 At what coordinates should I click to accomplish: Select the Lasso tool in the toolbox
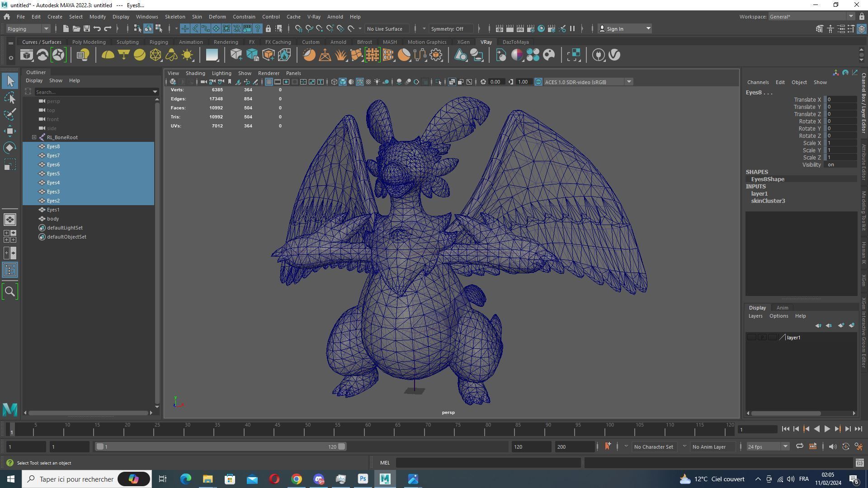coord(10,98)
